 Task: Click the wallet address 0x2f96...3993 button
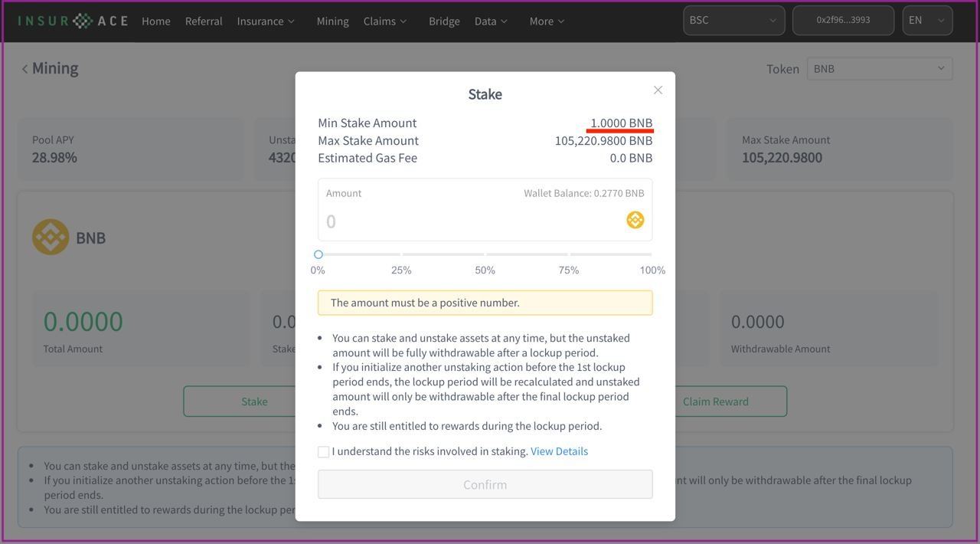pos(843,21)
